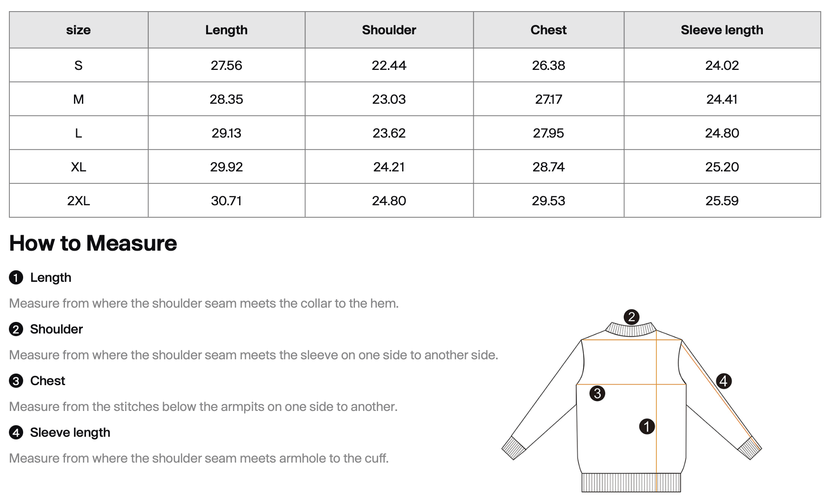This screenshot has height=504, width=831.
Task: Click the Shoulder column header
Action: click(389, 30)
